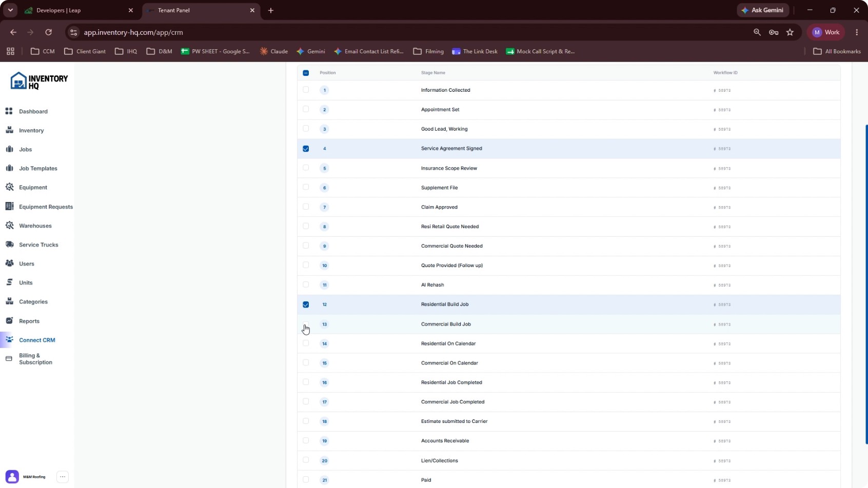
Task: Open the browser zoom magnifier icon
Action: pos(757,32)
